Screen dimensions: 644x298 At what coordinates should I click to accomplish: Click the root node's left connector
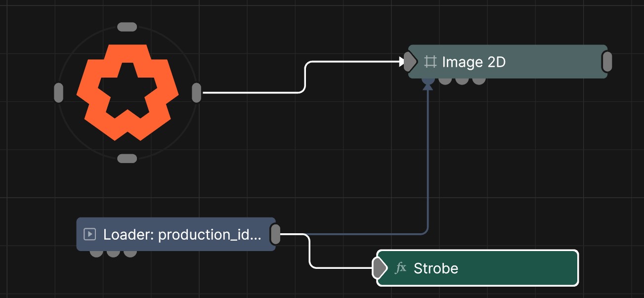click(x=58, y=93)
